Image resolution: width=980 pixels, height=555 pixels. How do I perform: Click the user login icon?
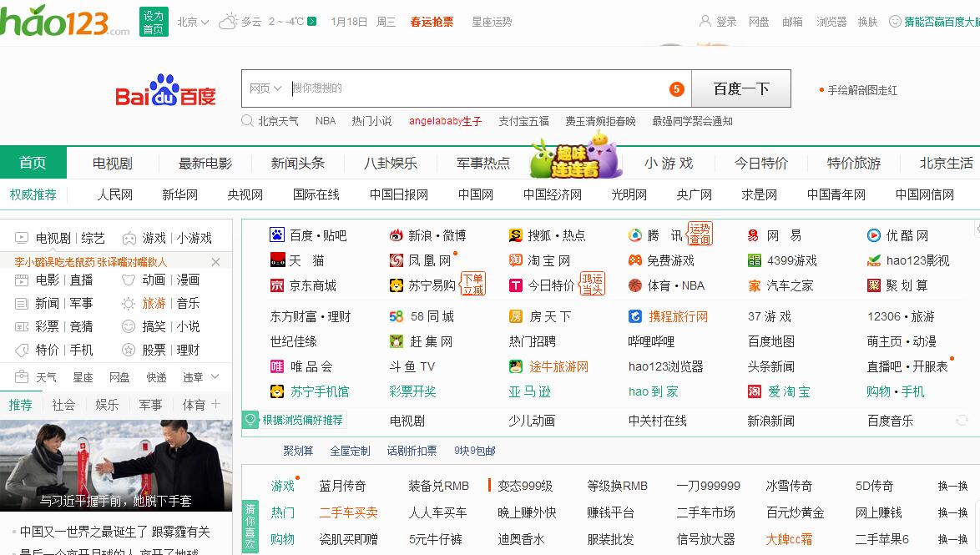pos(705,21)
